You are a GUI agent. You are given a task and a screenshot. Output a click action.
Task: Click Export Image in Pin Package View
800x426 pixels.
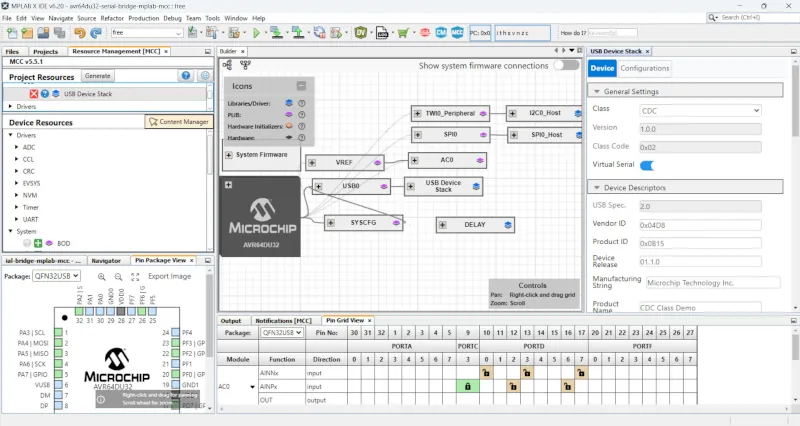point(169,277)
